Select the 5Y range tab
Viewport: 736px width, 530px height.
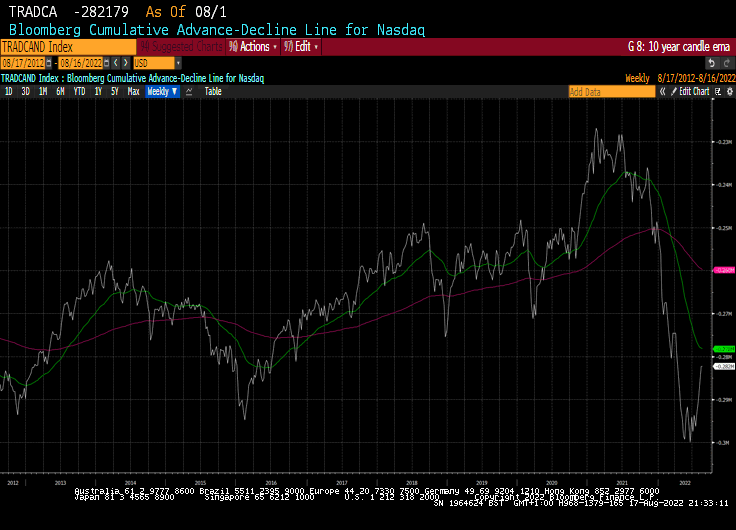point(115,92)
